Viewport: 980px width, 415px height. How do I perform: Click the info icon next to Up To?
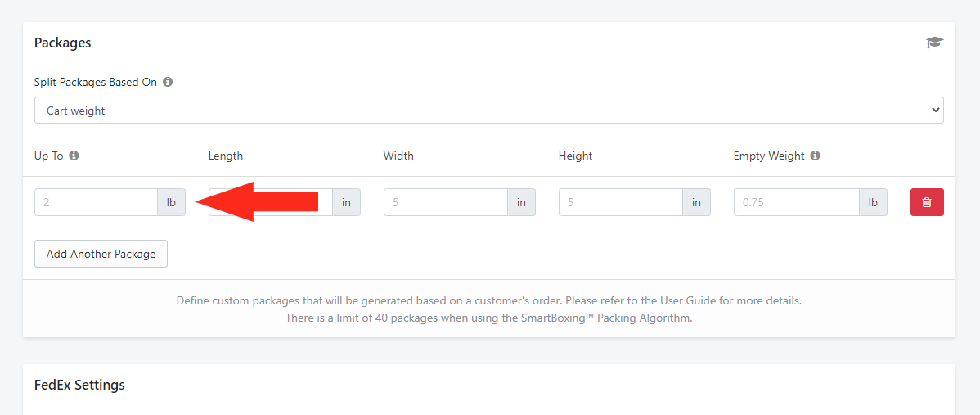74,156
